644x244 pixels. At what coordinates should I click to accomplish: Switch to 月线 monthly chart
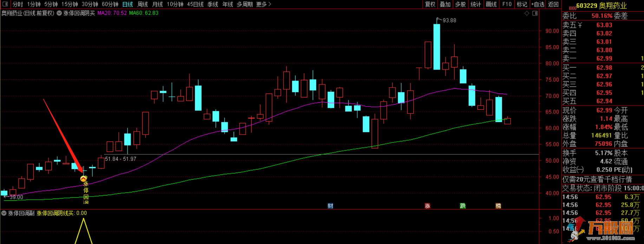pyautogui.click(x=157, y=4)
